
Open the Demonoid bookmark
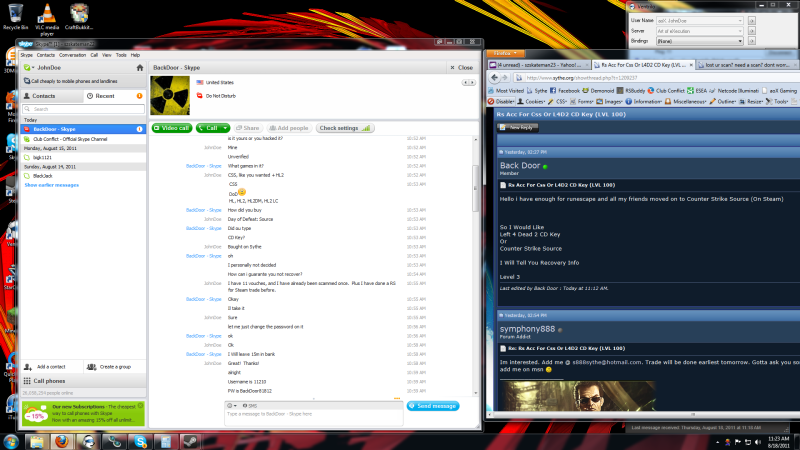(x=598, y=91)
